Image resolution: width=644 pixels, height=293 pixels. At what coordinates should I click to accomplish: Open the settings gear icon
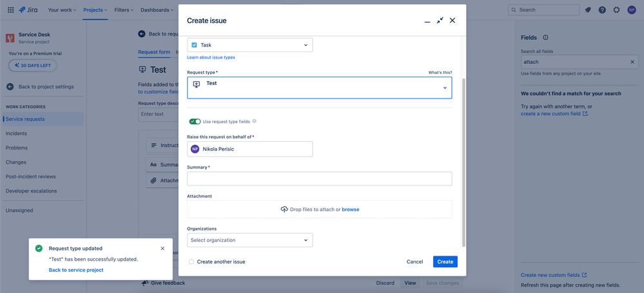(616, 10)
